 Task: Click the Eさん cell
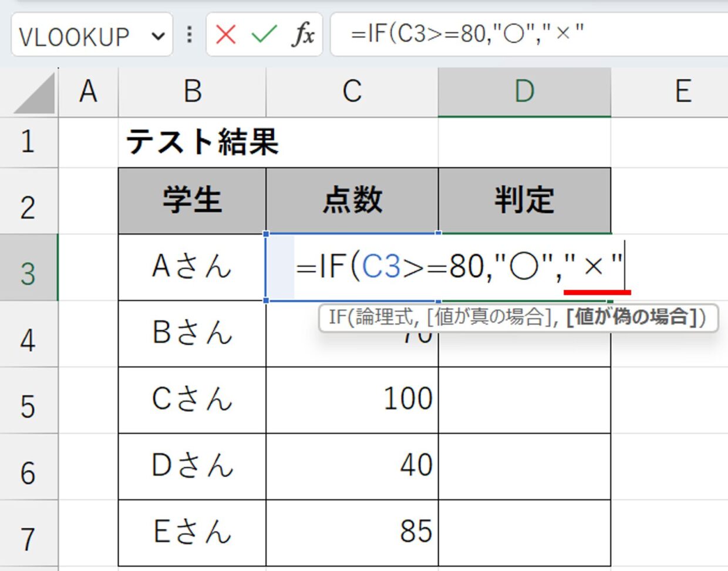(x=192, y=532)
